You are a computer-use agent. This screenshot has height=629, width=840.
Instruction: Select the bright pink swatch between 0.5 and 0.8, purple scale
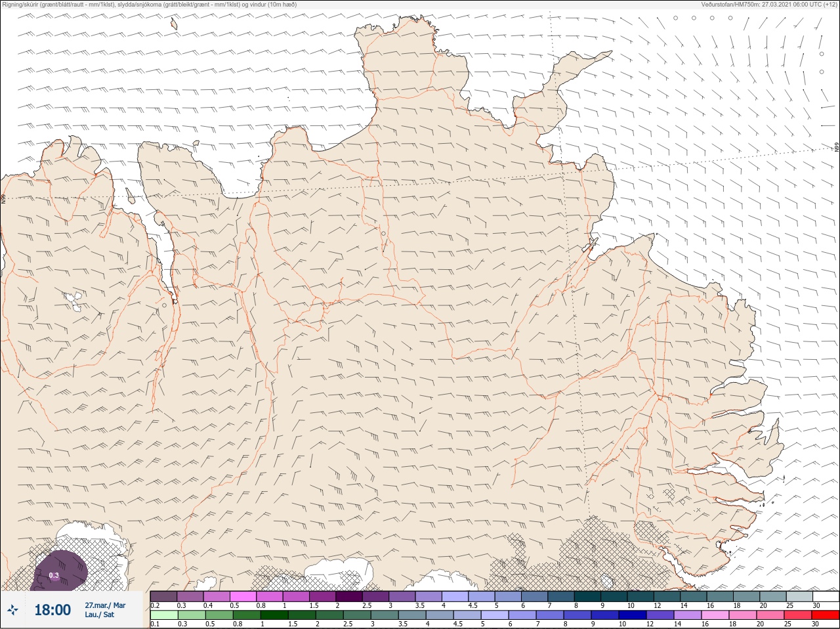click(243, 596)
